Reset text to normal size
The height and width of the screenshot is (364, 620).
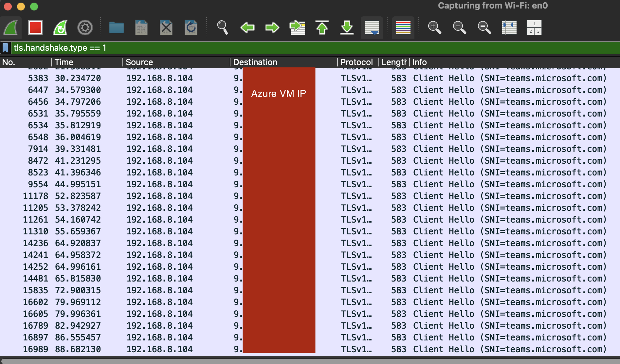[484, 27]
